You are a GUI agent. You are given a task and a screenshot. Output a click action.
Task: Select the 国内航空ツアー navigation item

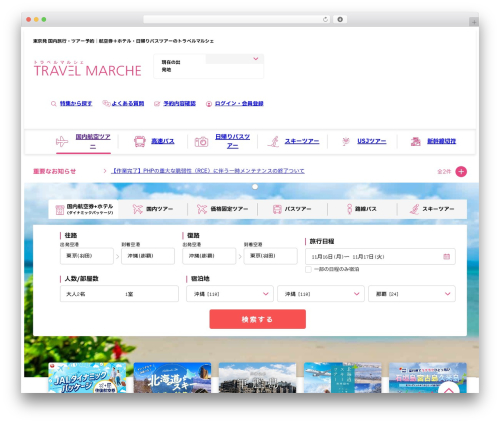click(93, 141)
